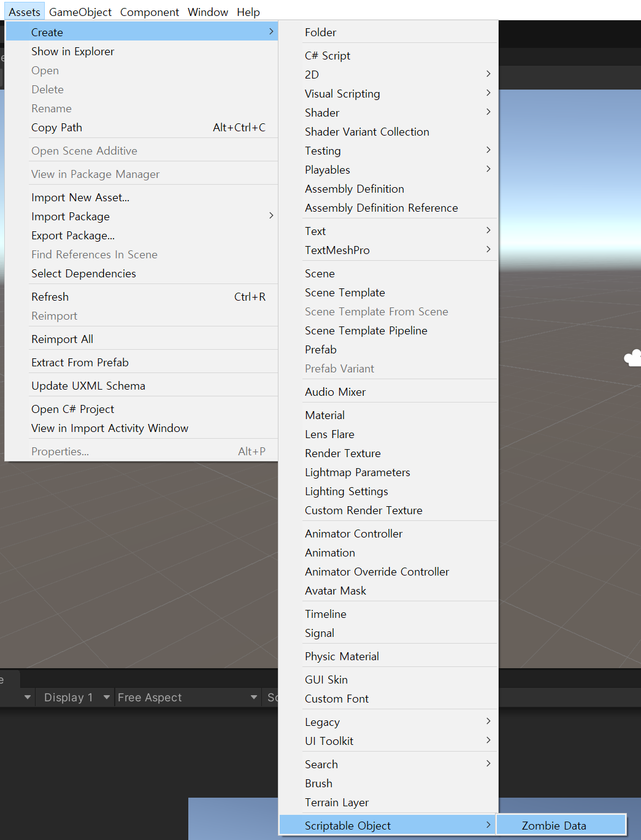
Task: Expand the TextMeshPro submenu
Action: pyautogui.click(x=337, y=250)
